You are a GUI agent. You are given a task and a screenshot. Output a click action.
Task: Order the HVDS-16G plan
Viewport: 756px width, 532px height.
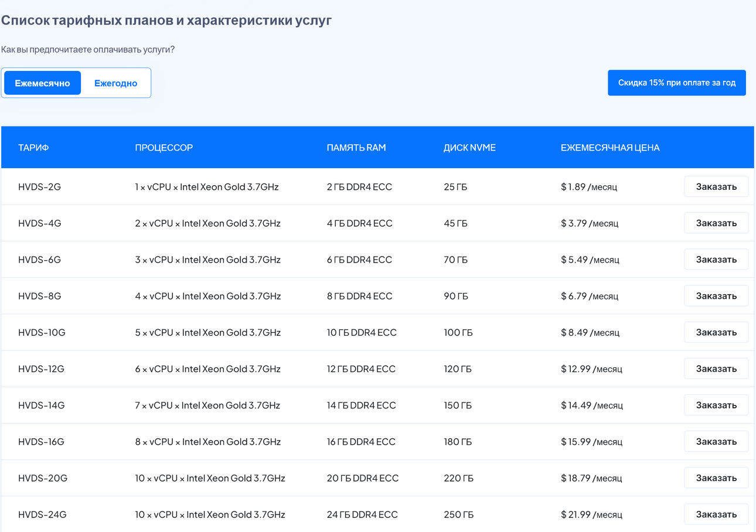(716, 442)
